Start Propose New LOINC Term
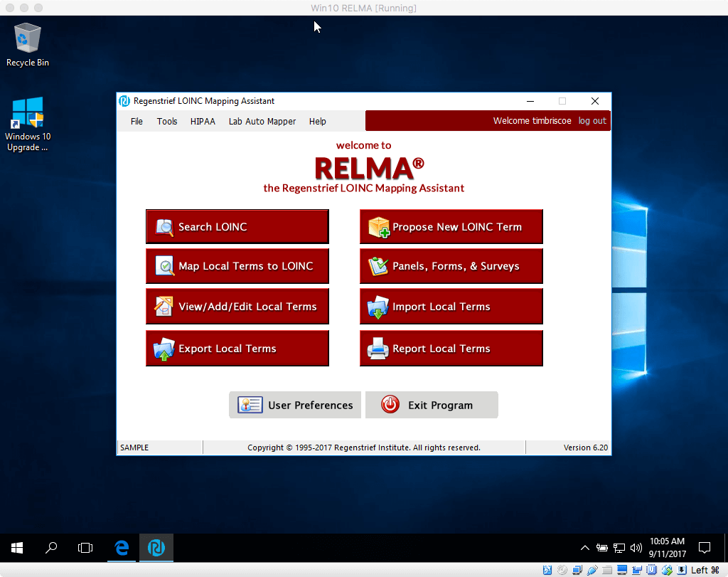The width and height of the screenshot is (728, 577). [451, 227]
